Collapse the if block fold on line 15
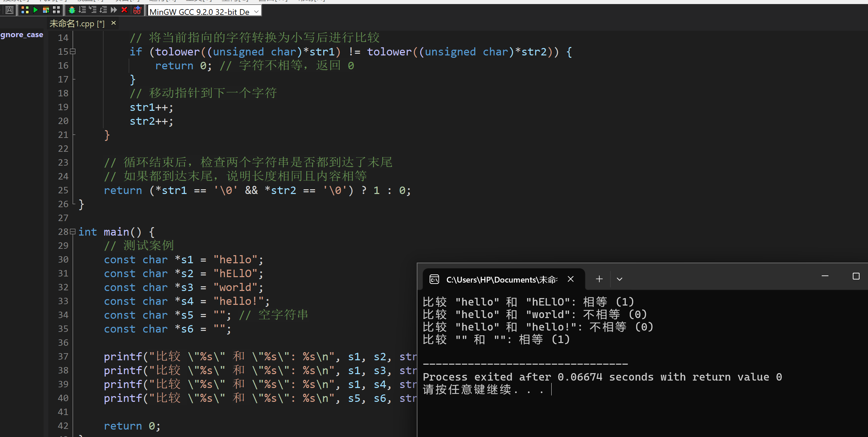868x437 pixels. [x=73, y=52]
